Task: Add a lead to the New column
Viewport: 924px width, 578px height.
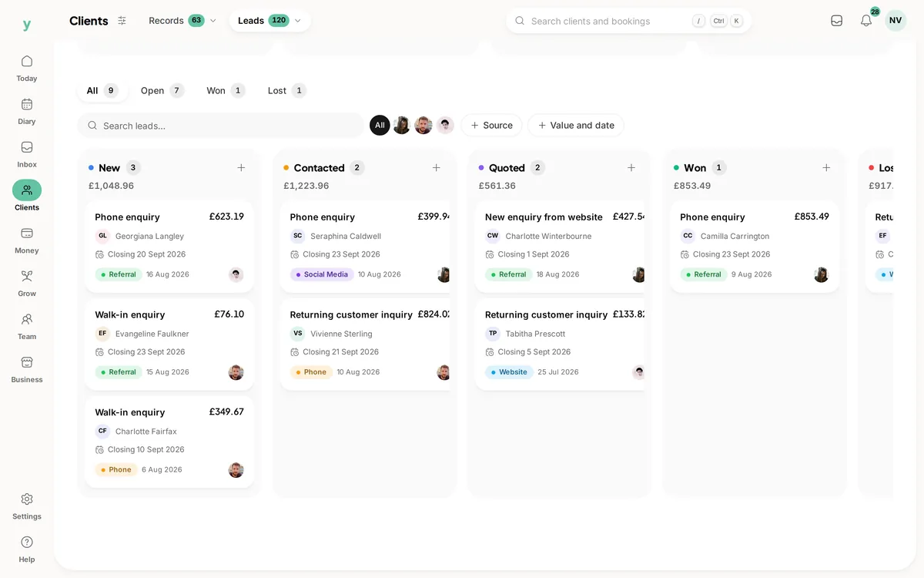Action: (x=241, y=167)
